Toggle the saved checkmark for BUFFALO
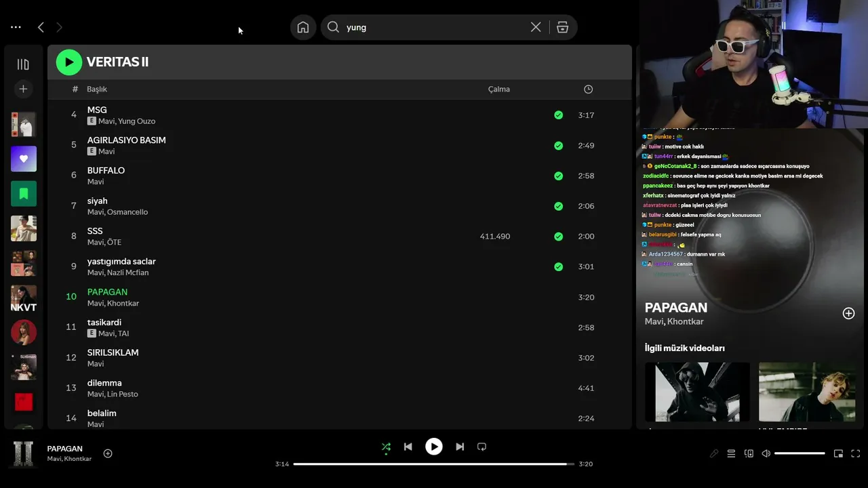868x488 pixels. 558,176
